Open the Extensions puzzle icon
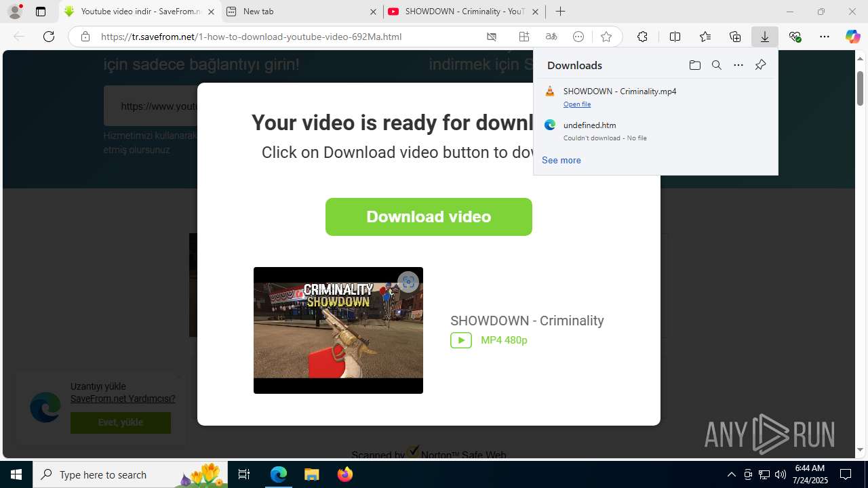 (x=642, y=37)
